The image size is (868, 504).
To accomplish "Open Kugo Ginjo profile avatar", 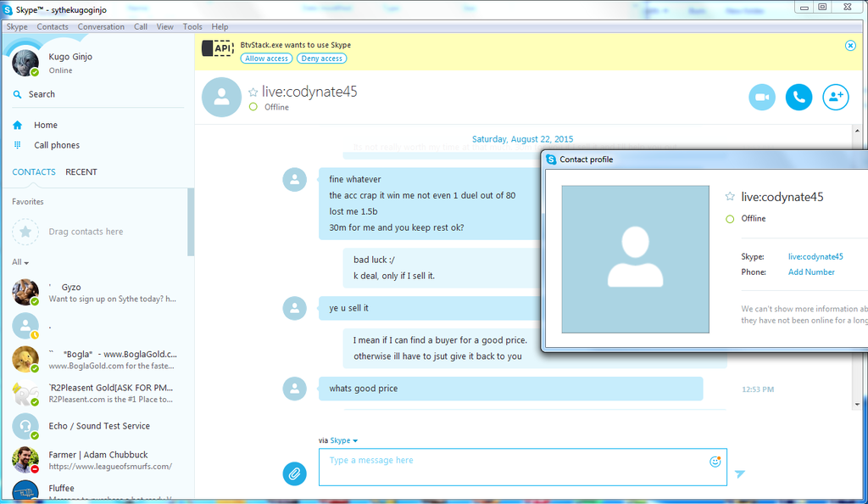I will pyautogui.click(x=25, y=63).
